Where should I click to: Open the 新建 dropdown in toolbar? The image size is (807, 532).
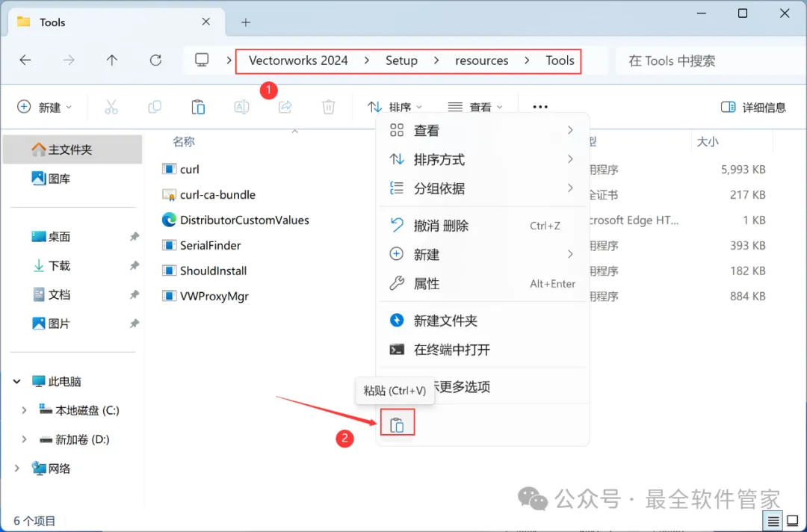pyautogui.click(x=44, y=107)
